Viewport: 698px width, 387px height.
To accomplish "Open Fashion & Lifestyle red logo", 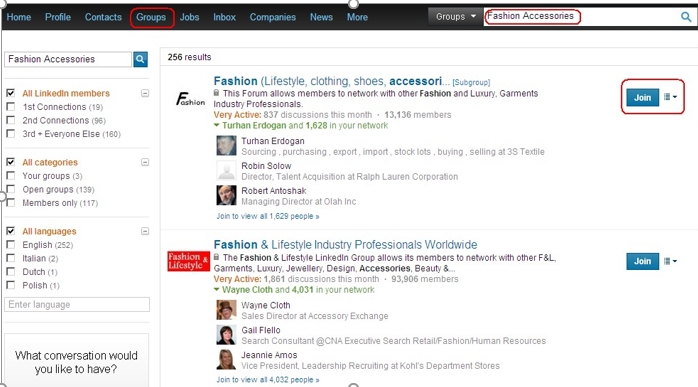I will click(188, 261).
